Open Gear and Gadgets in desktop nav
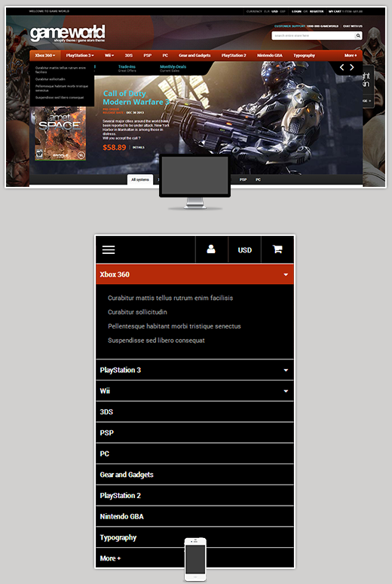The width and height of the screenshot is (392, 584). 194,56
